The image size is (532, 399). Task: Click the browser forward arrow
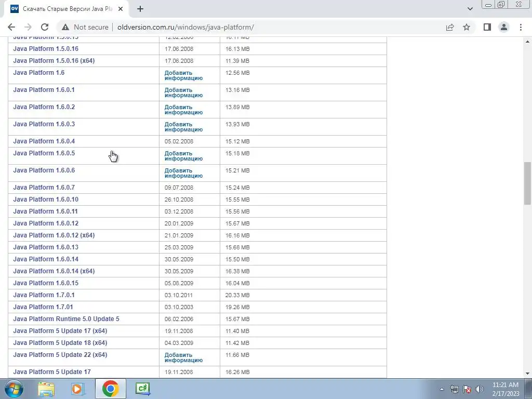tap(28, 27)
